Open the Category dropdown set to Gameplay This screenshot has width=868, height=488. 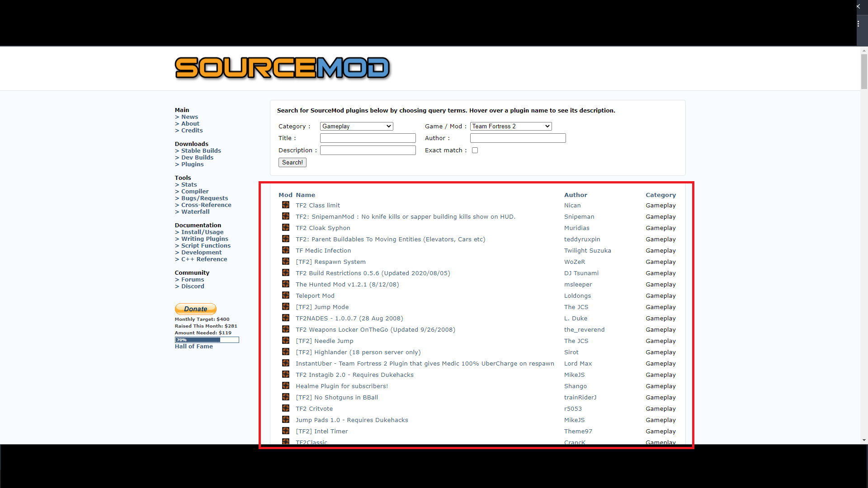pyautogui.click(x=356, y=127)
